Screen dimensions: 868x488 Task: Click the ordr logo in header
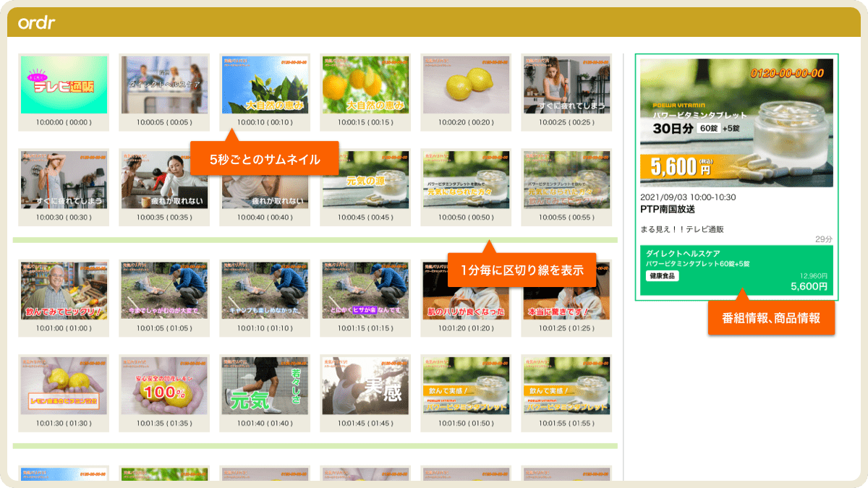pos(37,23)
